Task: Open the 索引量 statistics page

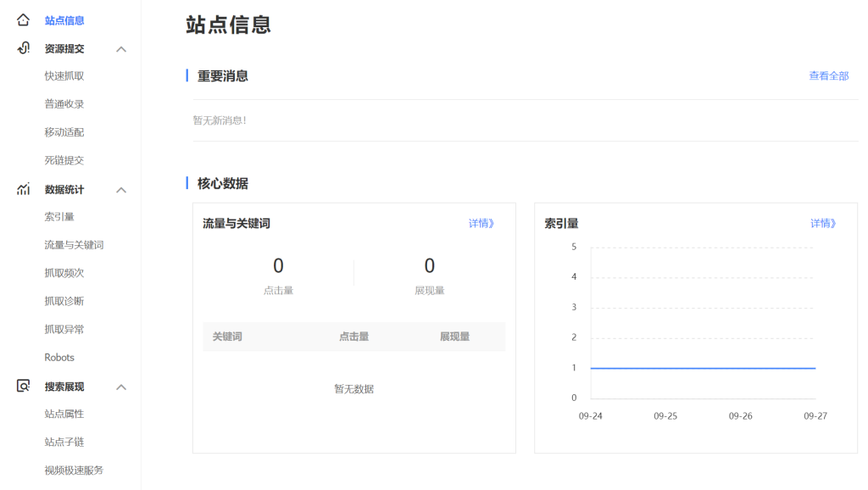Action: click(59, 216)
